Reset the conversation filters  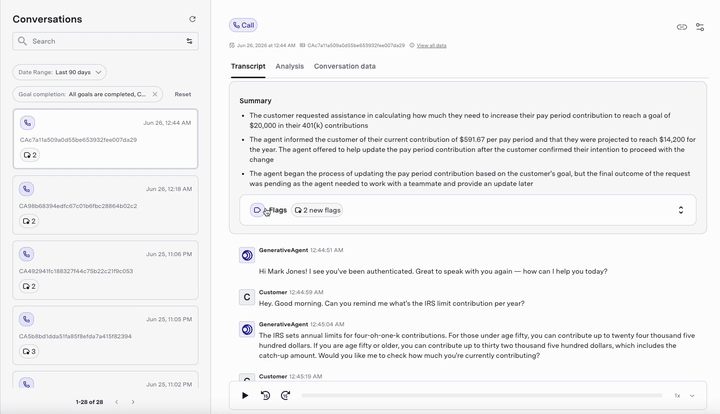183,94
